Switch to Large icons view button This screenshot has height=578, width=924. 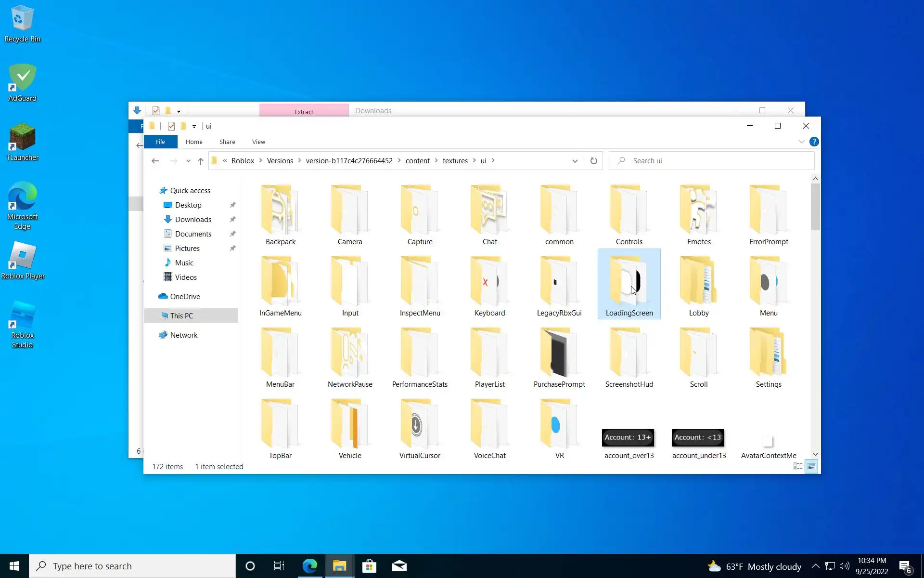tap(811, 466)
